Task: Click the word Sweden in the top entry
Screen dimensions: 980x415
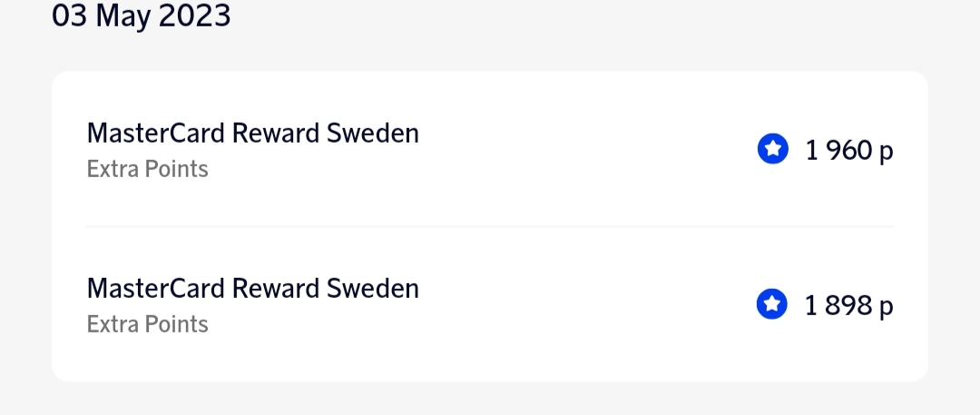Action: point(372,133)
